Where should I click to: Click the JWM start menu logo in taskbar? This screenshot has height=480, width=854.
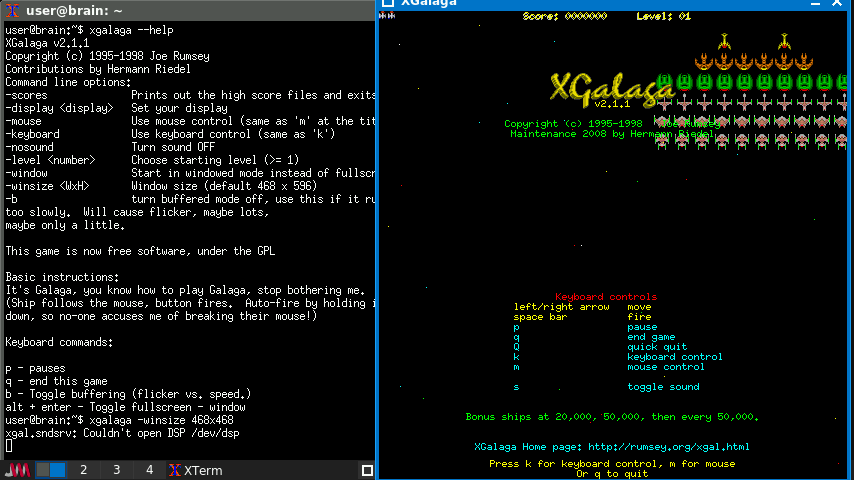point(22,470)
